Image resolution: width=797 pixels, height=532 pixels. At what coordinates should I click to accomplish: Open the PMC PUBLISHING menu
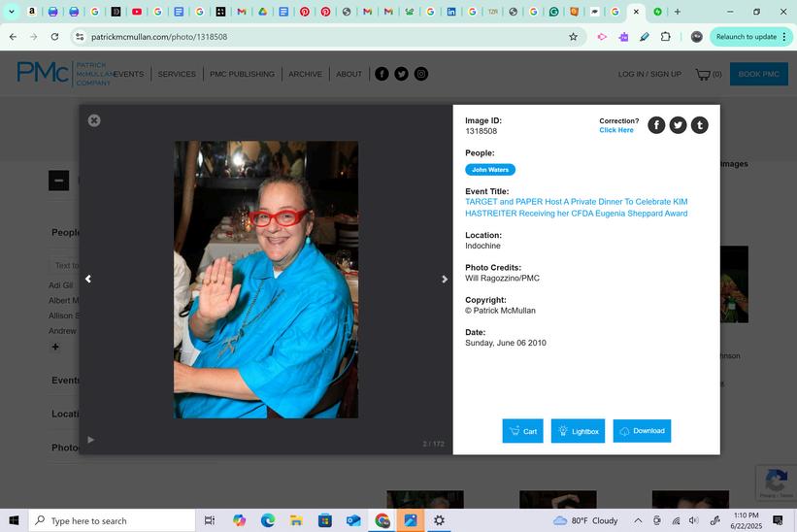tap(242, 74)
